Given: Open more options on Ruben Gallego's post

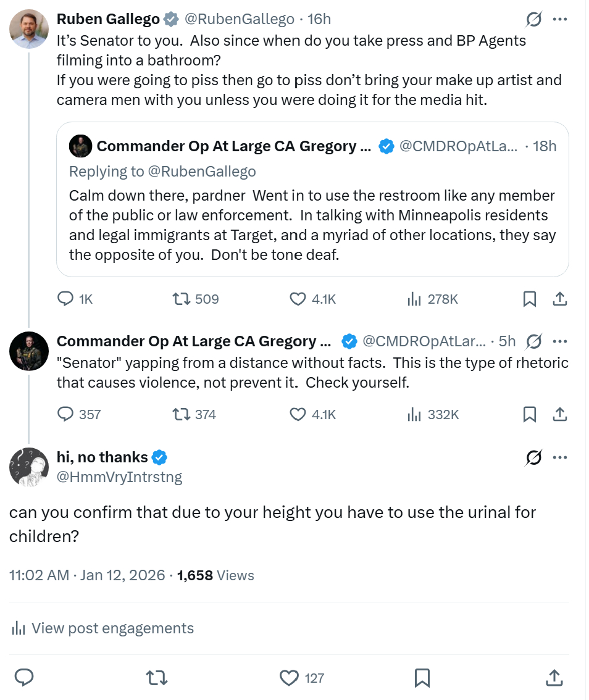Looking at the screenshot, I should tap(560, 20).
